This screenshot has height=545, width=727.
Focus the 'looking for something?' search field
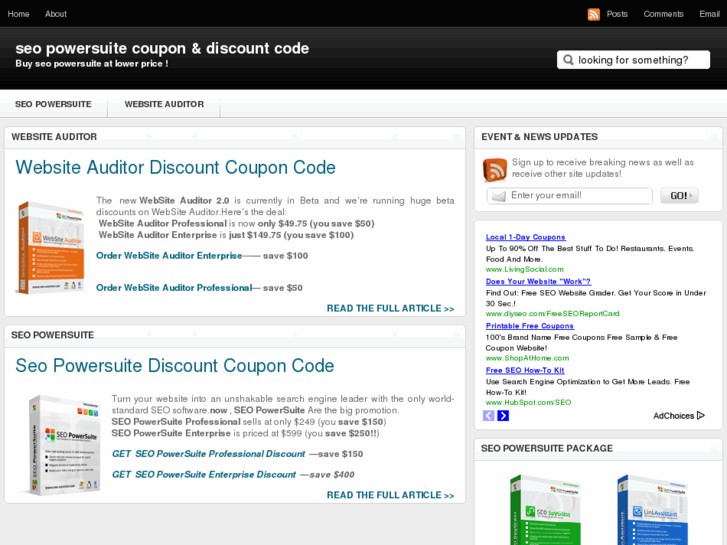(633, 60)
